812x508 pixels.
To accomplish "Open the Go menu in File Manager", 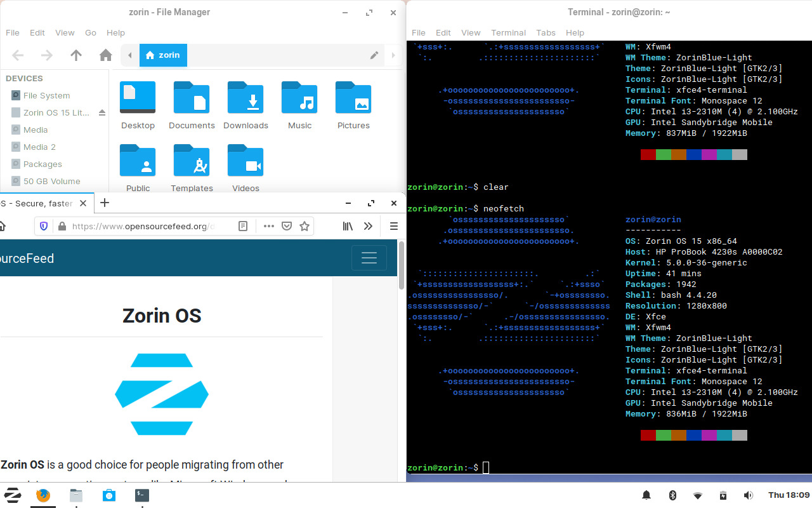I will (x=90, y=32).
